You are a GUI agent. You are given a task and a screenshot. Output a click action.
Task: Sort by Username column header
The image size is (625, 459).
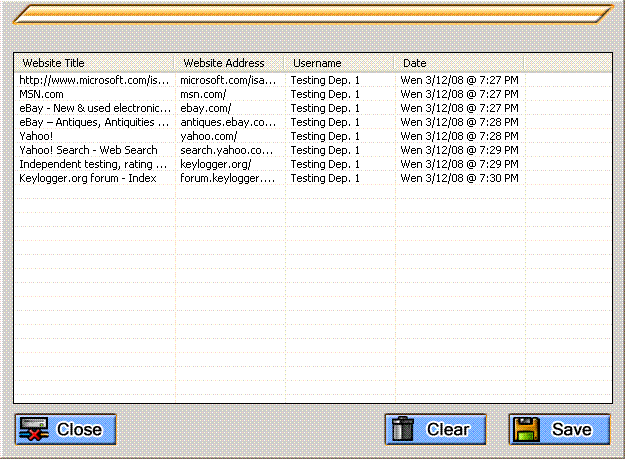[339, 63]
